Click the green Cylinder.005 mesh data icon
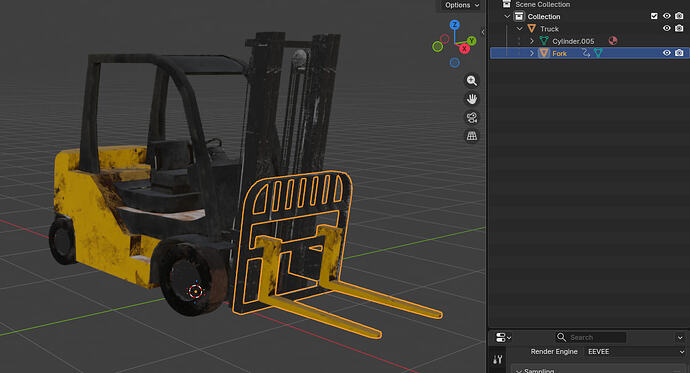 pyautogui.click(x=544, y=41)
